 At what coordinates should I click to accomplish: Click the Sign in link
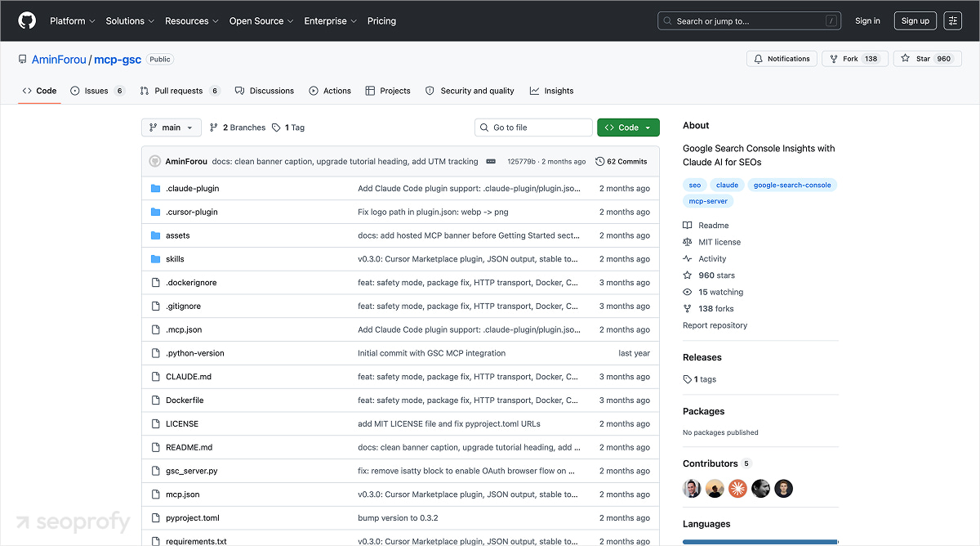[867, 21]
